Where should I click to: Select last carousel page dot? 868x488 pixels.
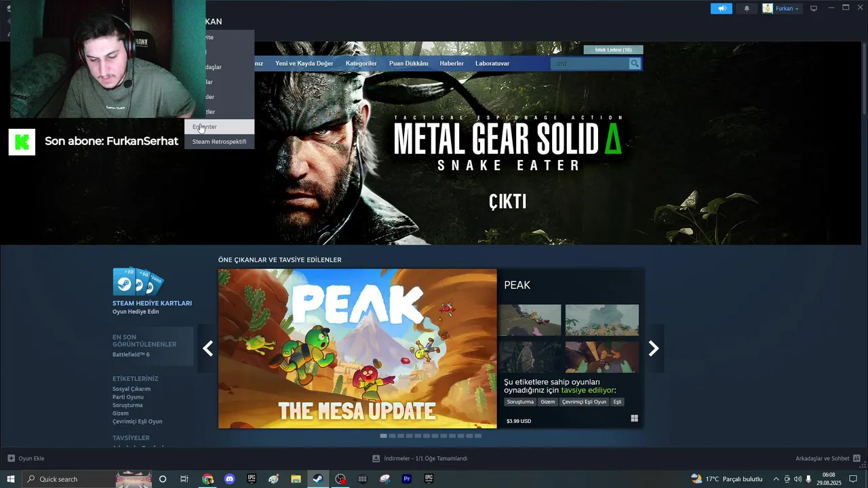coord(478,436)
